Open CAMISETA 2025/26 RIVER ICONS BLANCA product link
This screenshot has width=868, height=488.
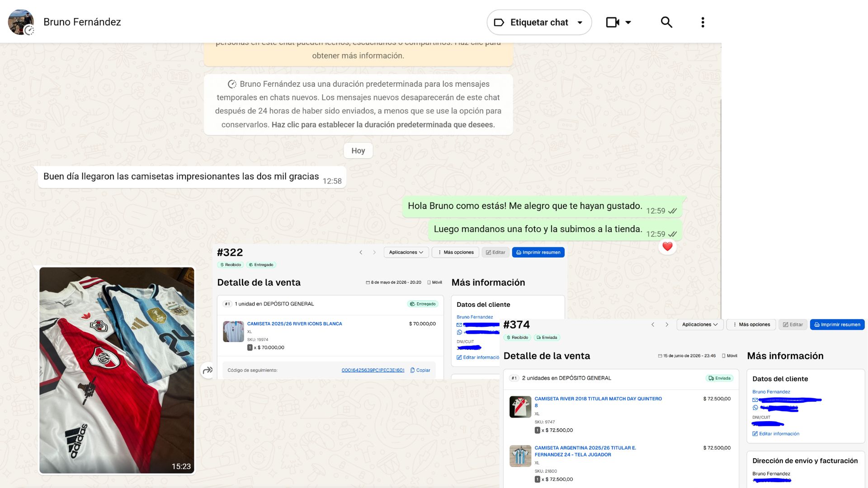[x=294, y=324]
